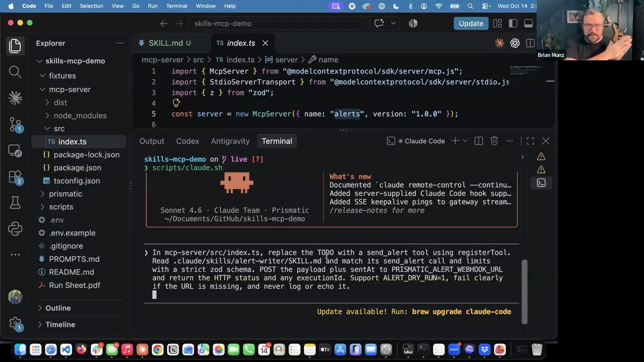644x362 pixels.
Task: Toggle the bottom panel layout button
Action: click(528, 24)
